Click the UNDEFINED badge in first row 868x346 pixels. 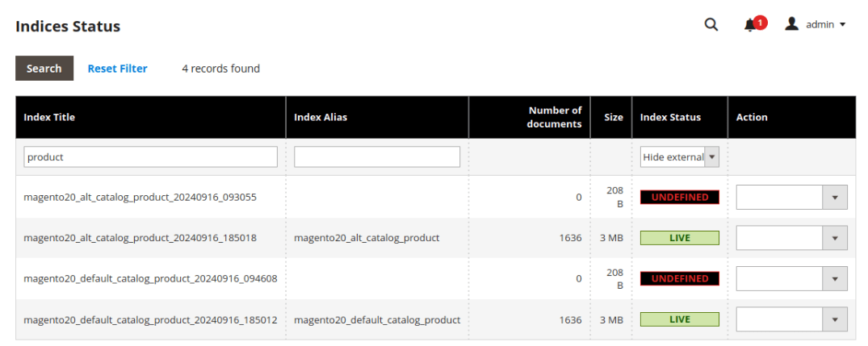point(679,197)
